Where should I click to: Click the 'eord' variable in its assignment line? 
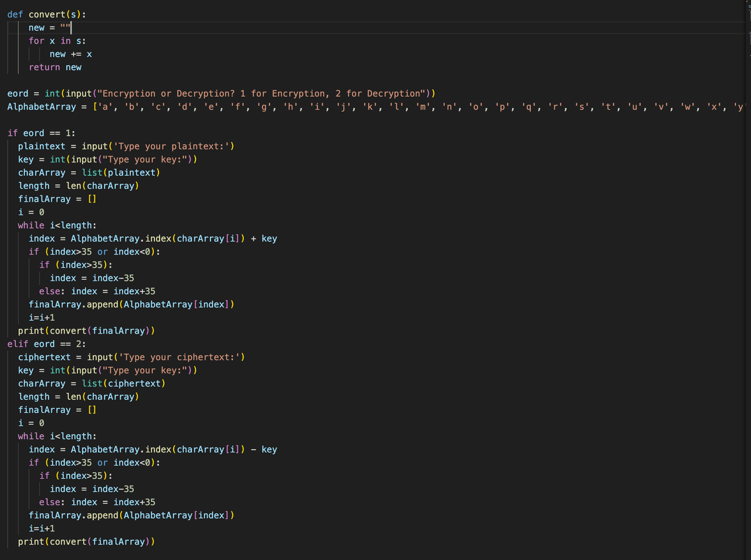pyautogui.click(x=18, y=93)
